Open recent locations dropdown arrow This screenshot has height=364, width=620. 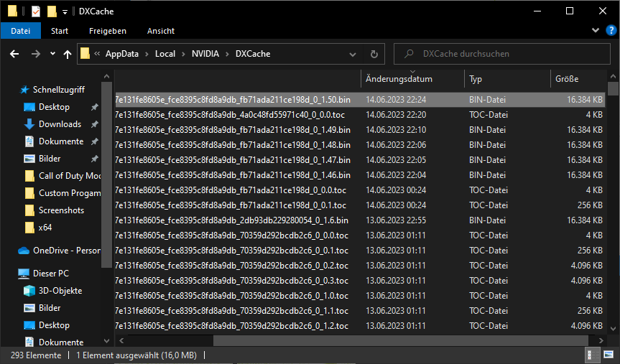click(x=52, y=54)
